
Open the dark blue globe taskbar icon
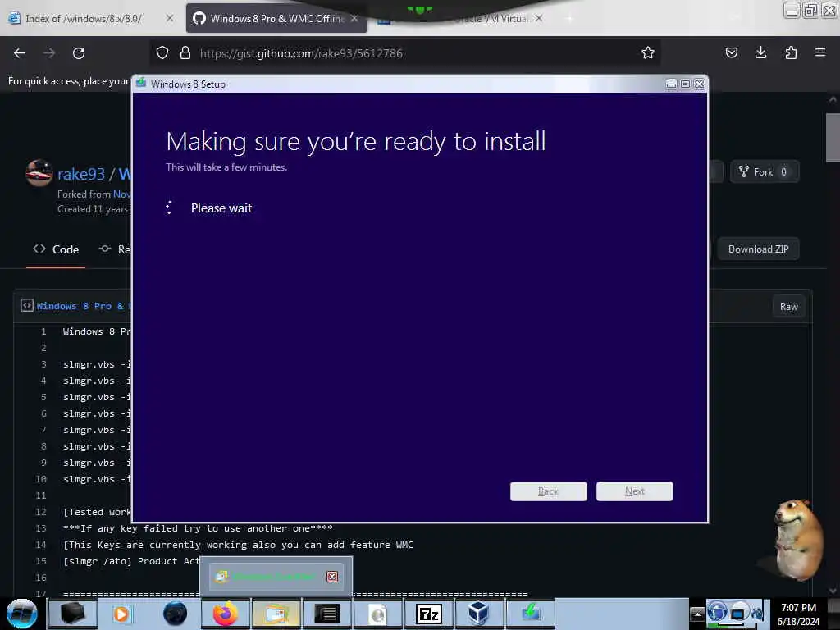click(175, 614)
